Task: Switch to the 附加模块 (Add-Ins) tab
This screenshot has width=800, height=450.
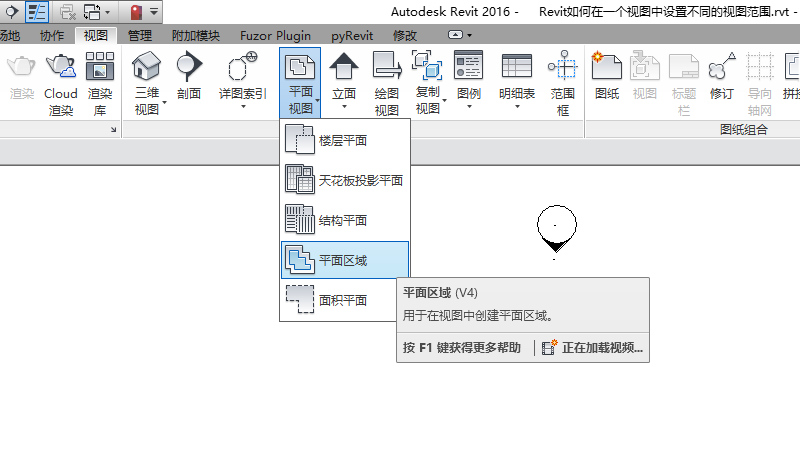Action: [196, 35]
